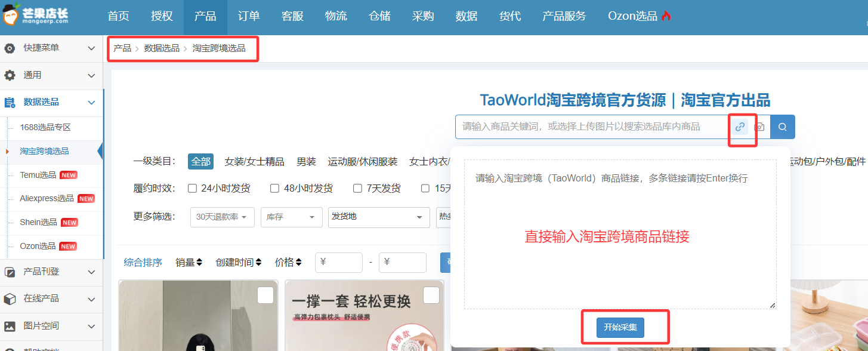Open the 订单 menu

[249, 16]
